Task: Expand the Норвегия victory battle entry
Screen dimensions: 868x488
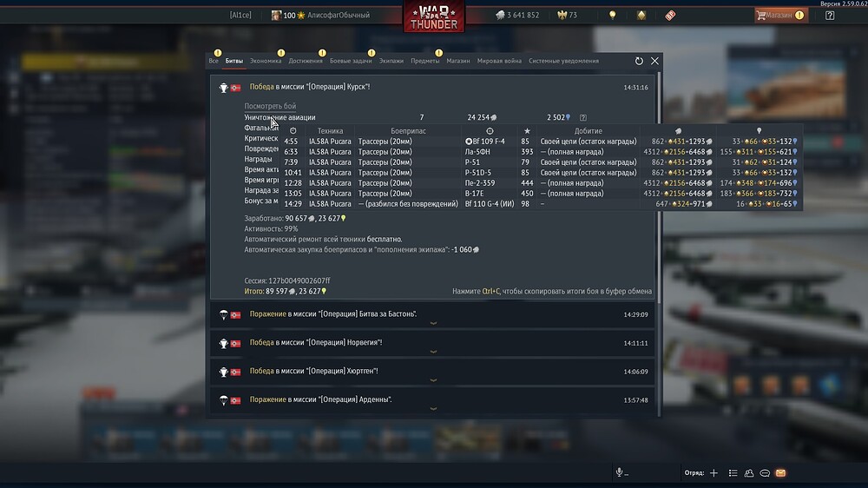Action: [432, 344]
